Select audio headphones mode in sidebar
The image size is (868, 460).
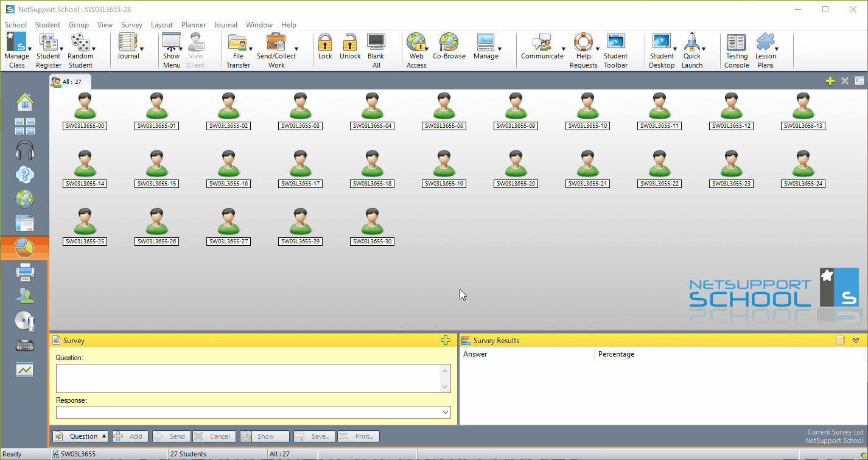[24, 150]
